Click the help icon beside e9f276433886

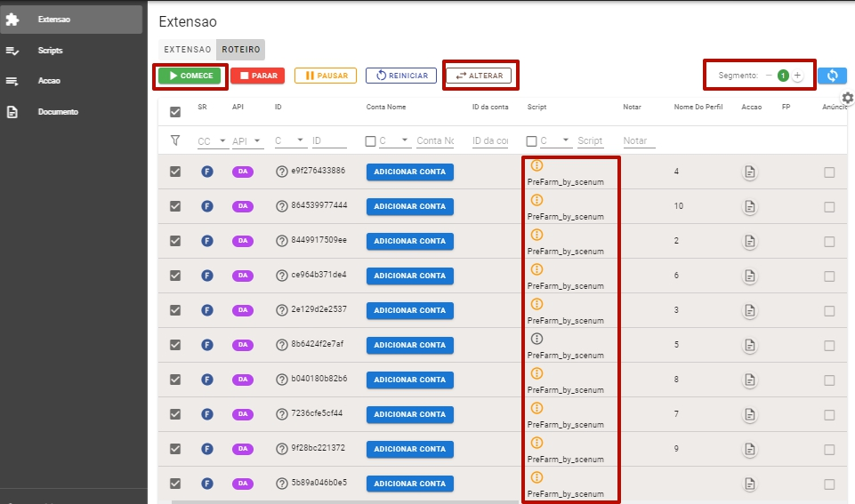click(281, 172)
